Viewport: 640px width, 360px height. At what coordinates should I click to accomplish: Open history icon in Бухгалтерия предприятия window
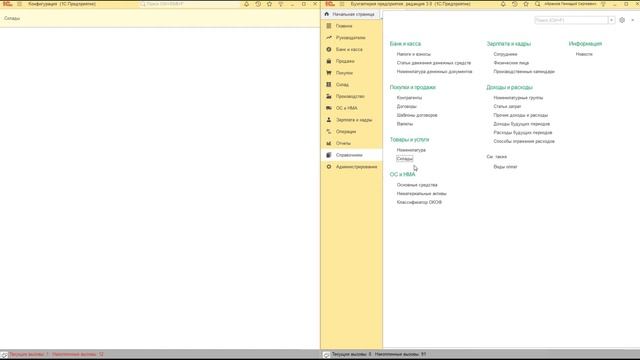coord(514,4)
